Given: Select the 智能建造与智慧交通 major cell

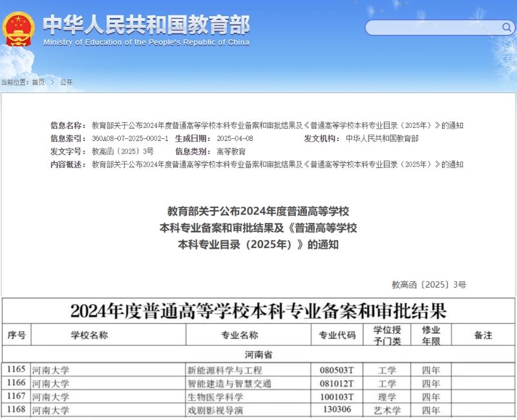Looking at the screenshot, I should [229, 383].
